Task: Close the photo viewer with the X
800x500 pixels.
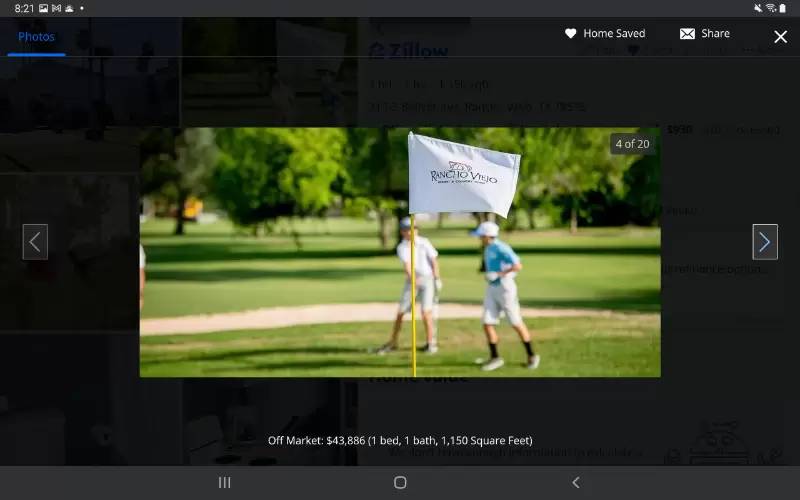Action: (x=780, y=37)
